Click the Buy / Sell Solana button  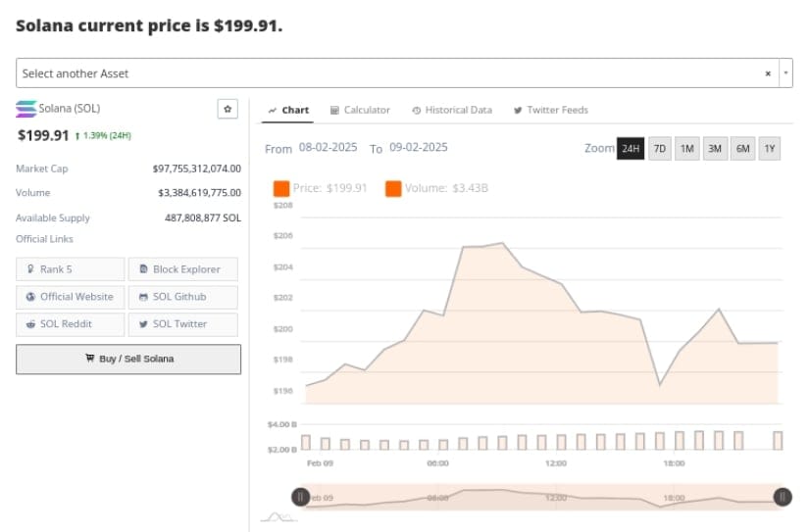[x=128, y=359]
